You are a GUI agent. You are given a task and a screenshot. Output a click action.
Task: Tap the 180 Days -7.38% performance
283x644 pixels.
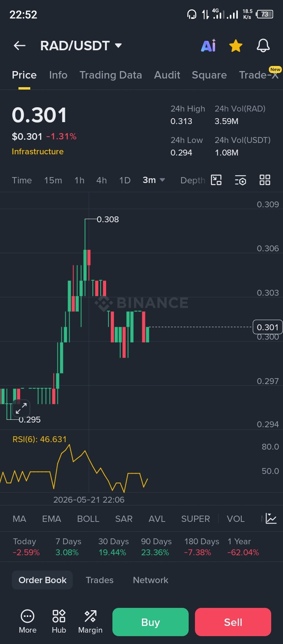point(202,547)
